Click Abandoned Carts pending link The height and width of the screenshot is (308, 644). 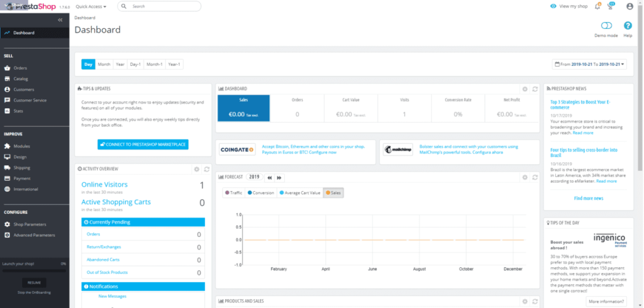point(103,260)
